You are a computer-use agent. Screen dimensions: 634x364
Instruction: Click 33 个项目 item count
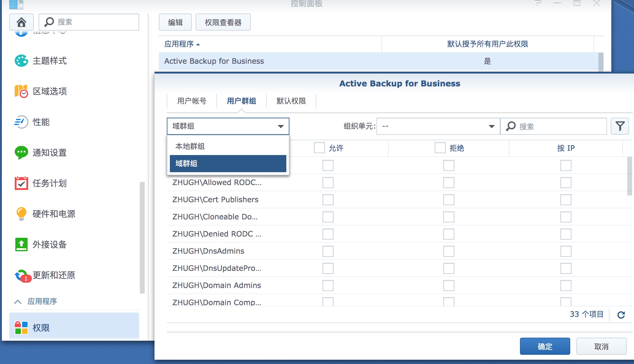(x=586, y=314)
